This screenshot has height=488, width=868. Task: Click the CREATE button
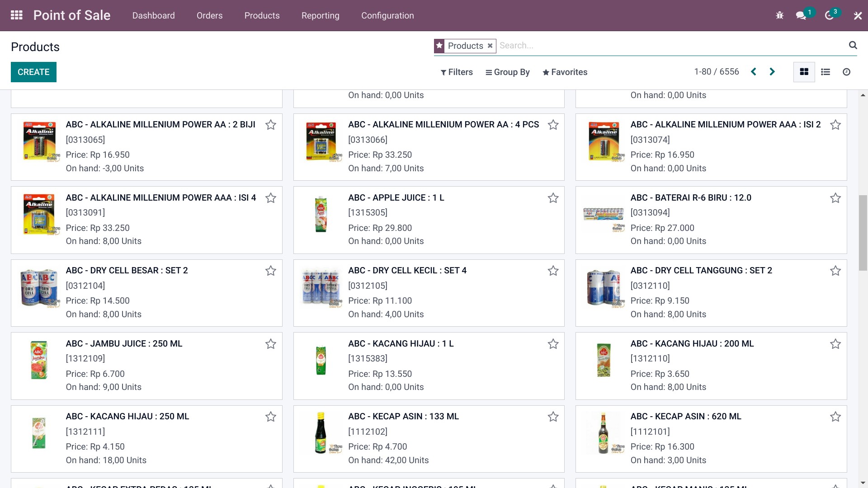pos(33,72)
